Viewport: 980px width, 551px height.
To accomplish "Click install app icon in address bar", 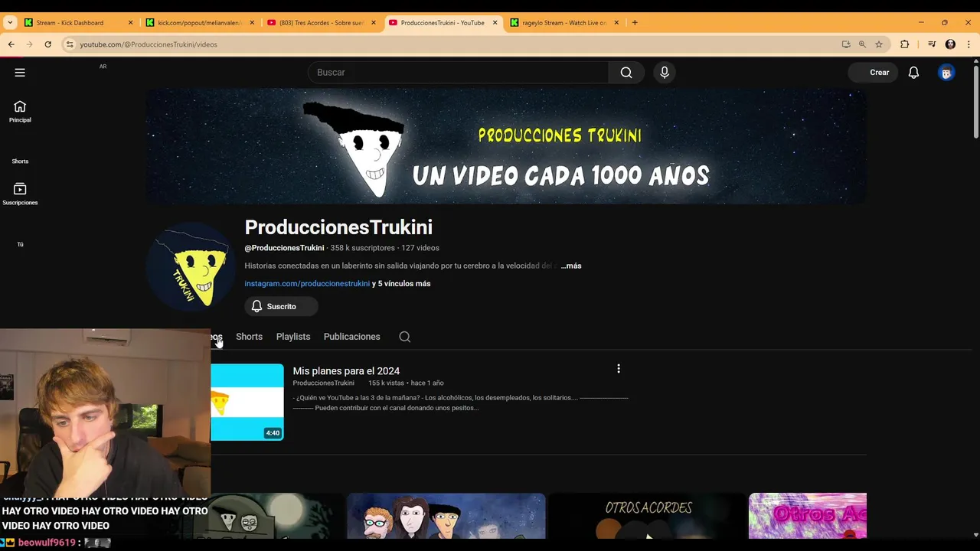I will (846, 44).
